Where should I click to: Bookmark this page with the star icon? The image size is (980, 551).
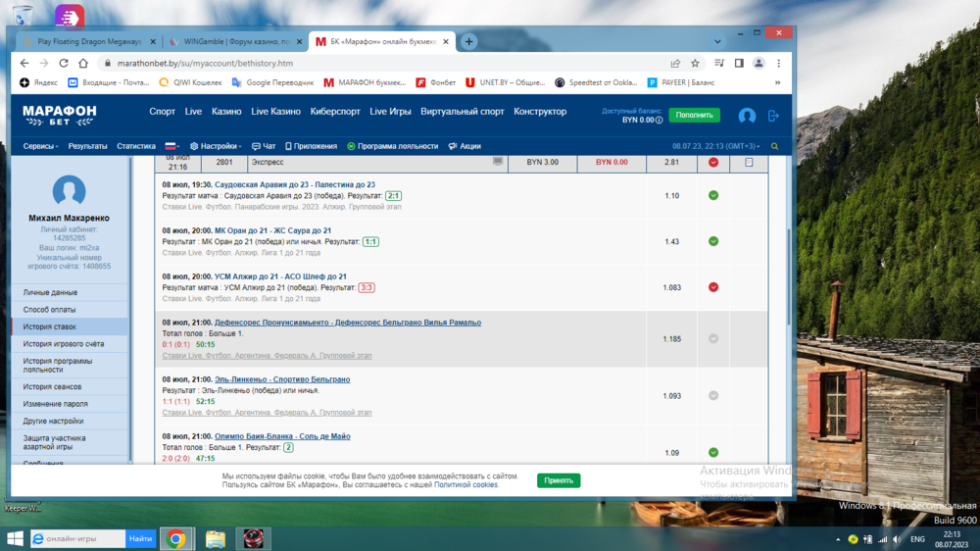(695, 63)
